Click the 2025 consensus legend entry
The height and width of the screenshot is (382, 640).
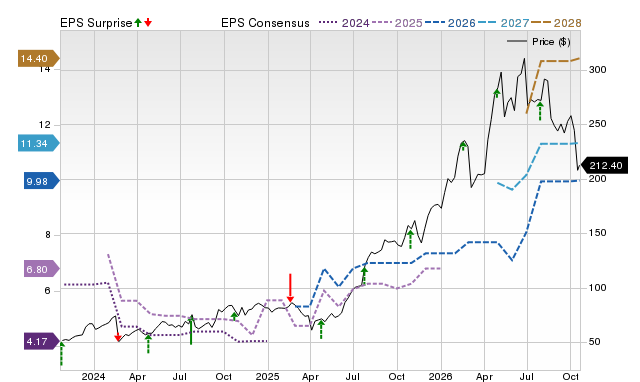point(397,23)
